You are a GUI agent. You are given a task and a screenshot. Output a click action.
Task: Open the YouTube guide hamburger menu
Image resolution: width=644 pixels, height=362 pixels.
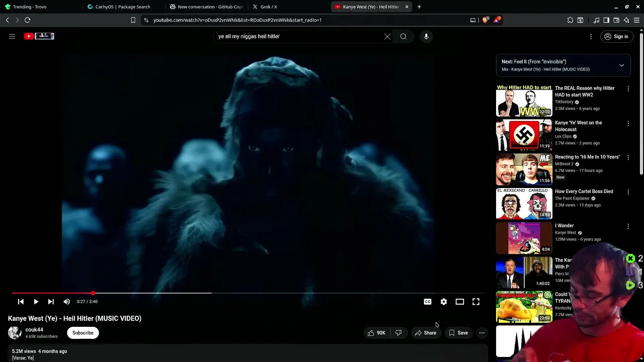tap(12, 36)
